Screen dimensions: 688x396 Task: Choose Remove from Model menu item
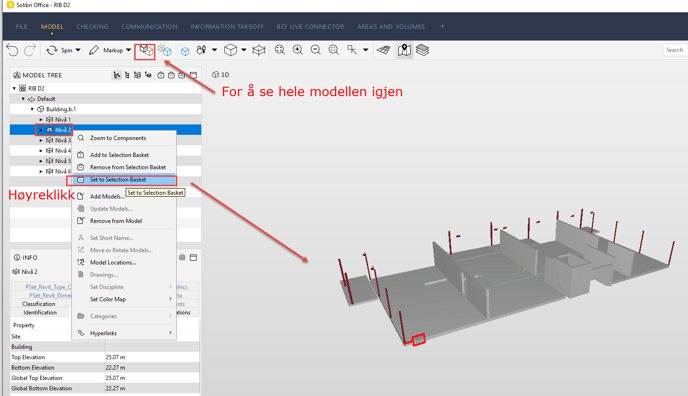(x=124, y=221)
